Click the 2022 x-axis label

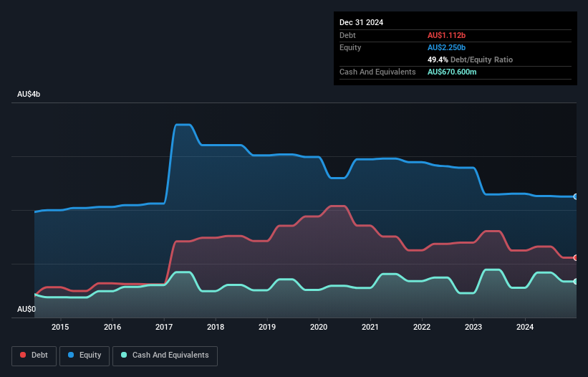(422, 327)
